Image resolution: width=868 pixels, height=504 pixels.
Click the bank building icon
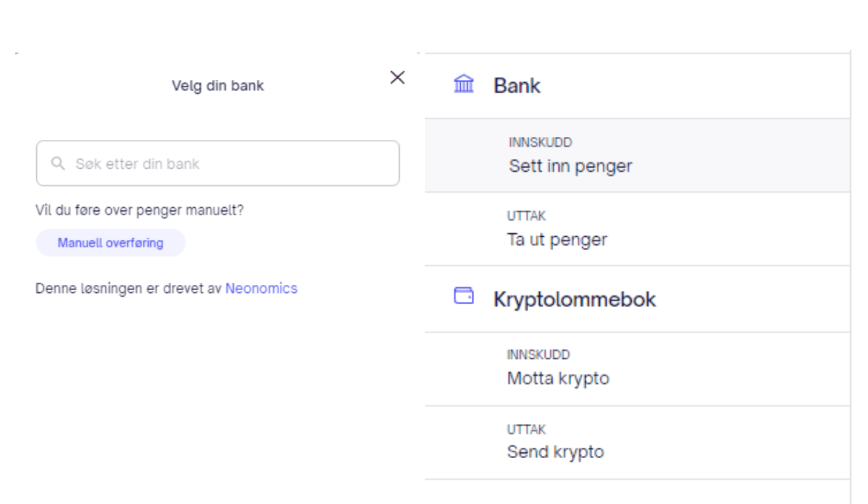pyautogui.click(x=464, y=85)
